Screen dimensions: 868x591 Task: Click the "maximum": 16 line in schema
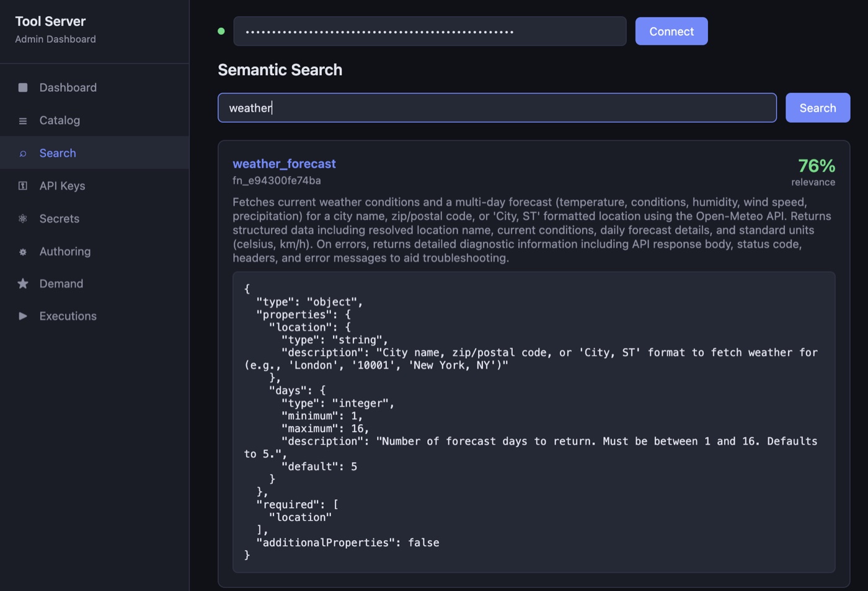coord(325,429)
